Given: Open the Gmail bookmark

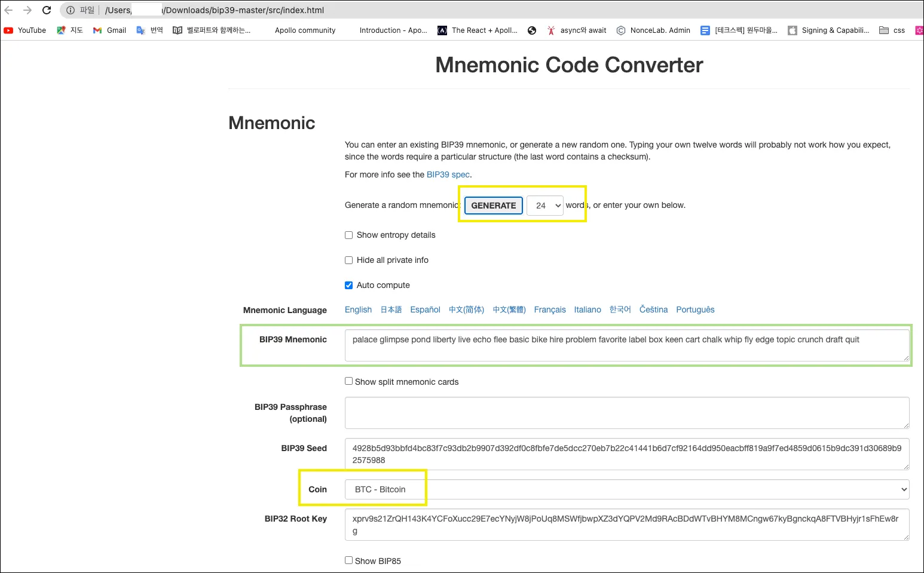Looking at the screenshot, I should pos(109,30).
